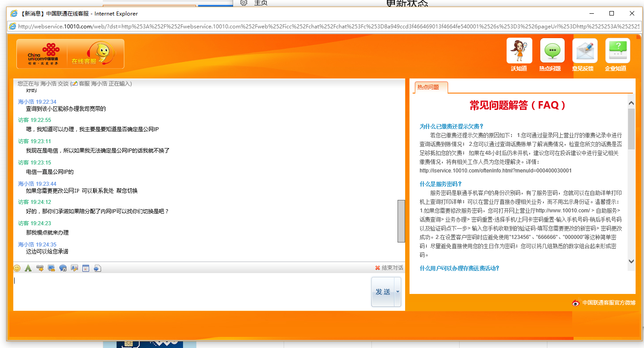The height and width of the screenshot is (348, 644).
Task: Click the China Unicom logo
Action: pos(43,54)
